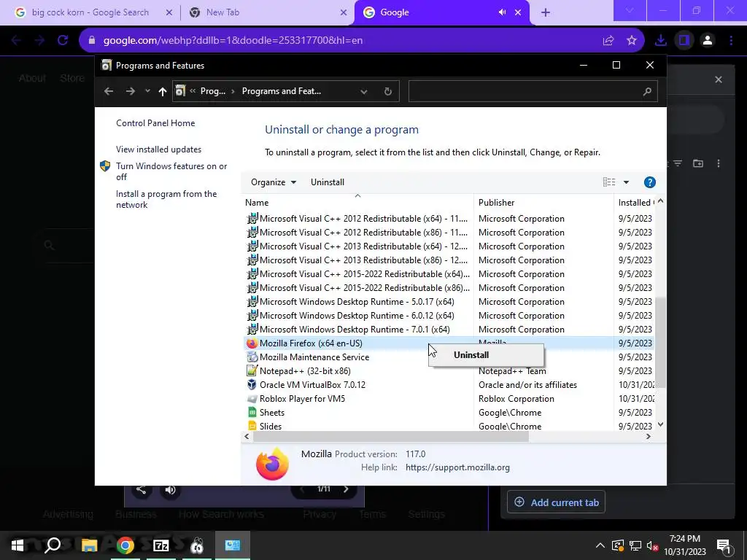Go forward in Programs and Features
747x560 pixels.
tap(130, 91)
